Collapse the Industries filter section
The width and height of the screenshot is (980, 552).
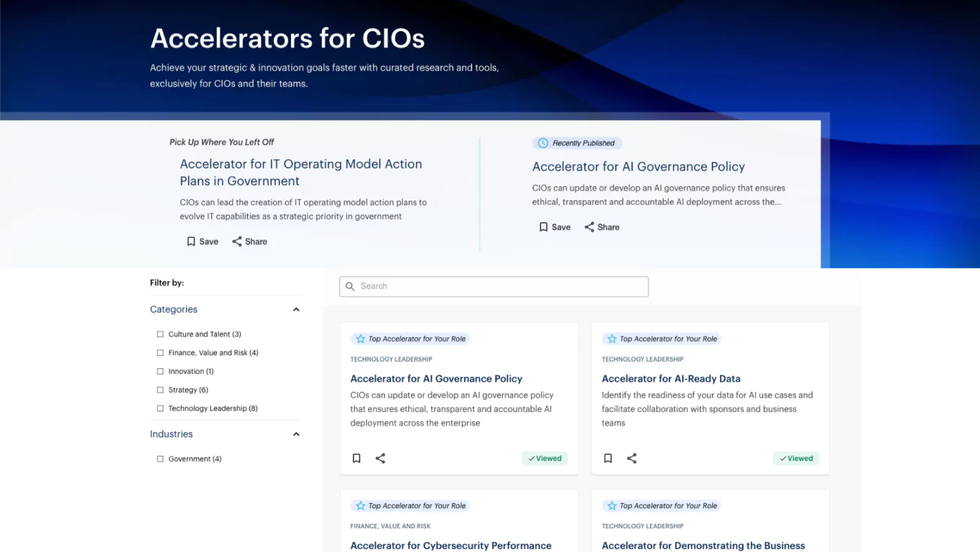coord(295,433)
